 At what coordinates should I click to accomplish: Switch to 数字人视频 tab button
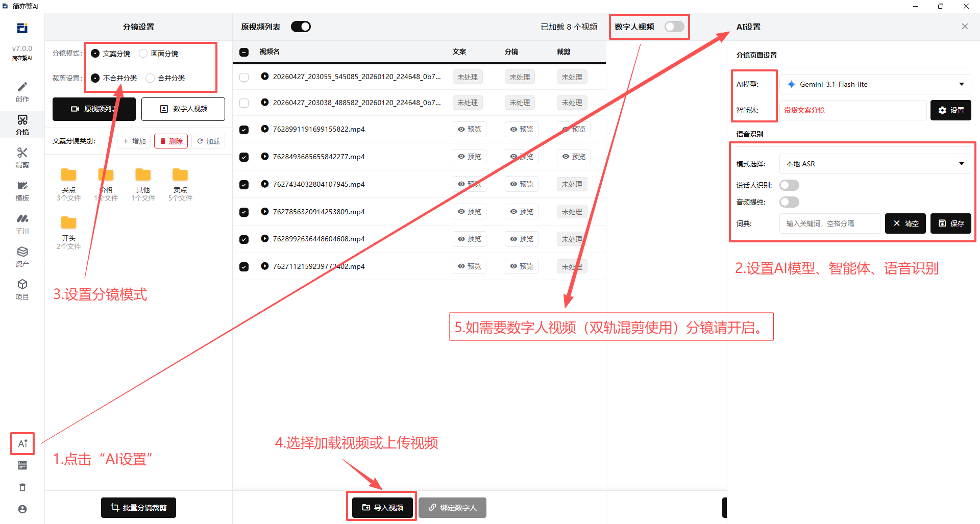coord(183,109)
